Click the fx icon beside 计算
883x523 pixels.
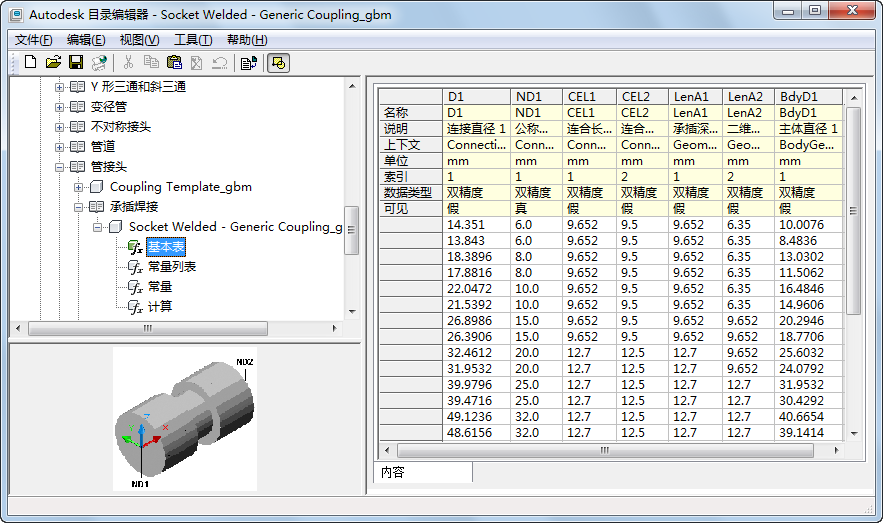(135, 307)
